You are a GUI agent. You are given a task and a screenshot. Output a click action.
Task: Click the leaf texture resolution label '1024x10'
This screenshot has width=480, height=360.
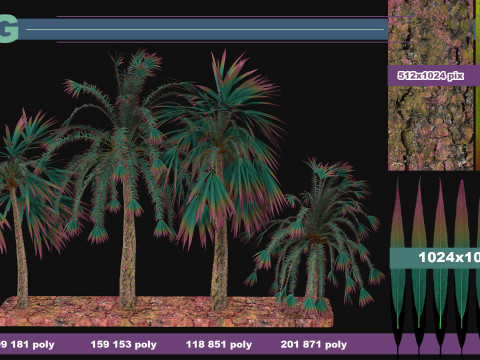[x=449, y=258]
